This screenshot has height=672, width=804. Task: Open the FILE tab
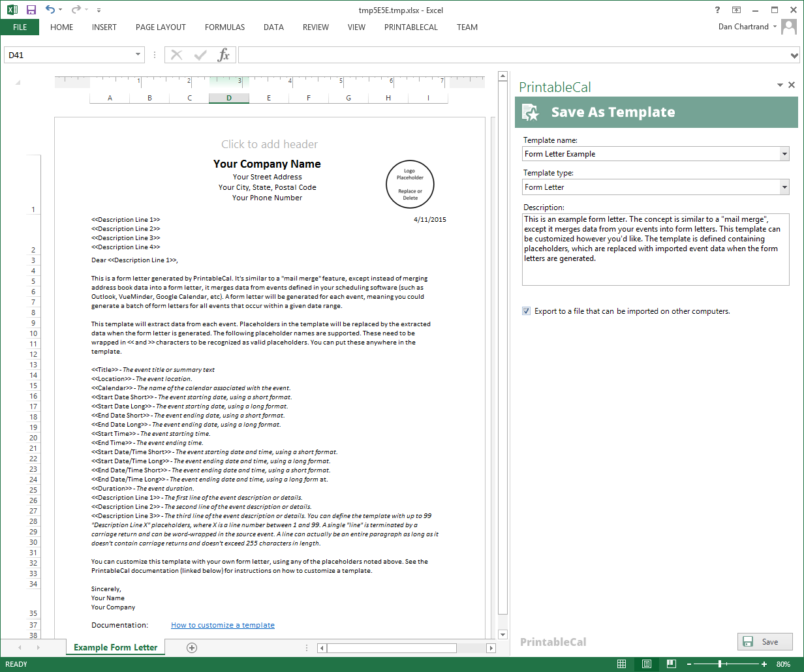click(20, 27)
